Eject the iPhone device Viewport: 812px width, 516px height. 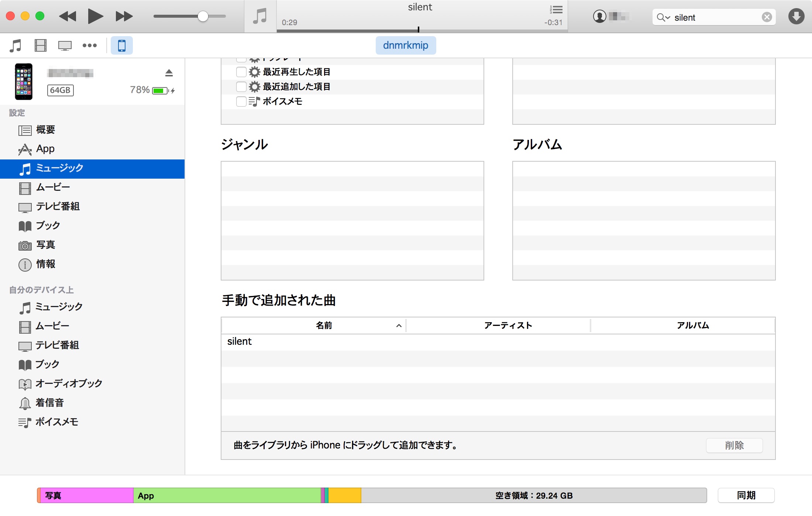pyautogui.click(x=169, y=73)
